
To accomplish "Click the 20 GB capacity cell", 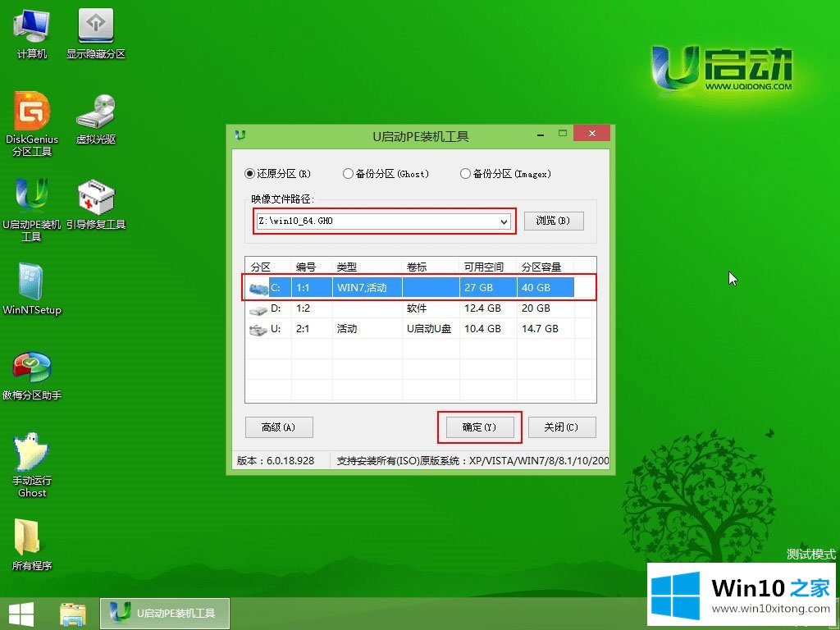I will tap(546, 308).
